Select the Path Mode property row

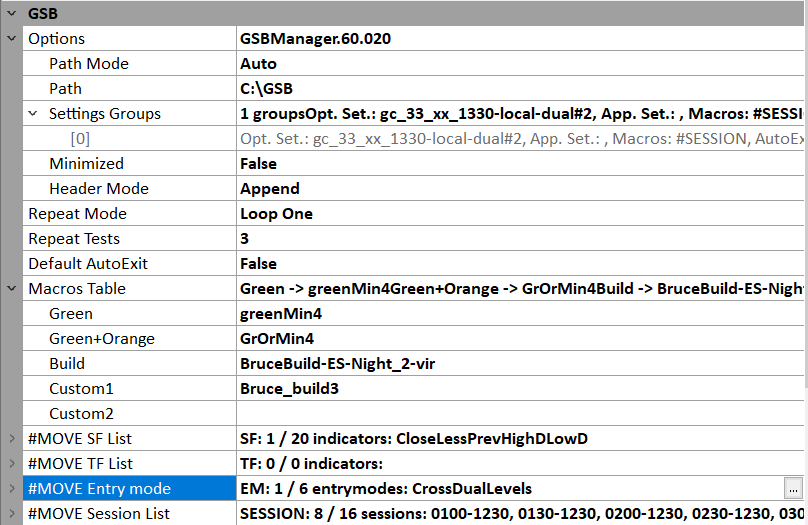89,64
